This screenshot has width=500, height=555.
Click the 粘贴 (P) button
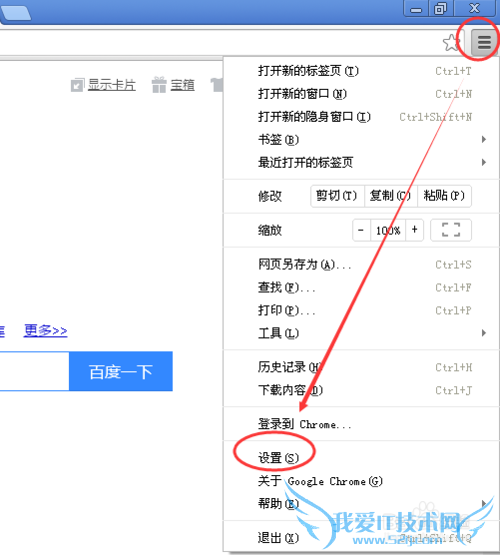444,196
